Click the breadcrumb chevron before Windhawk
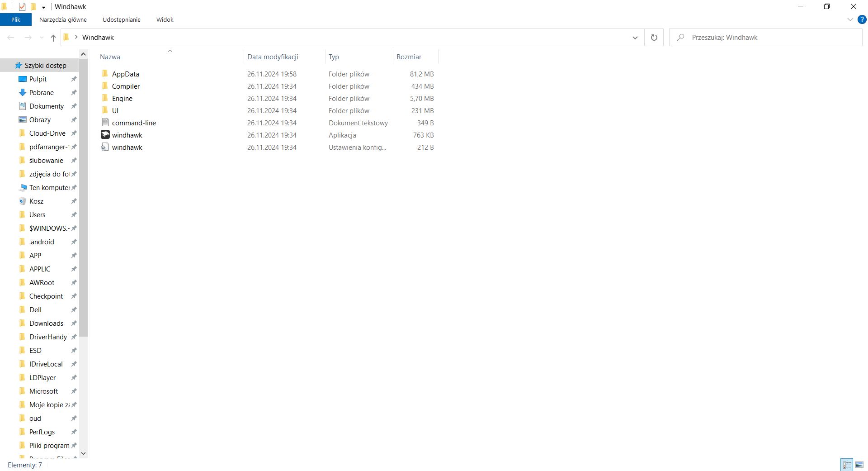Screen dimensions: 868x471 click(x=76, y=37)
